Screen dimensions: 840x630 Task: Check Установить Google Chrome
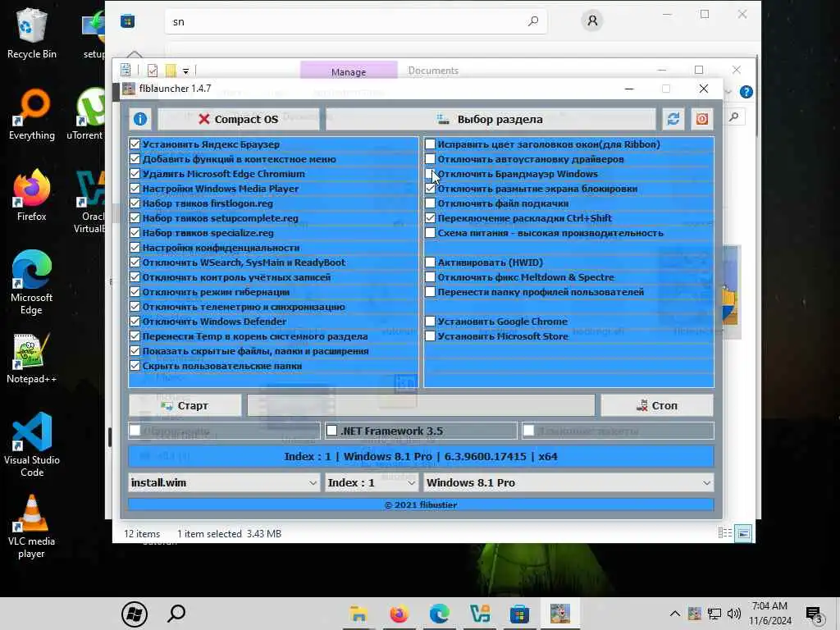coord(430,322)
